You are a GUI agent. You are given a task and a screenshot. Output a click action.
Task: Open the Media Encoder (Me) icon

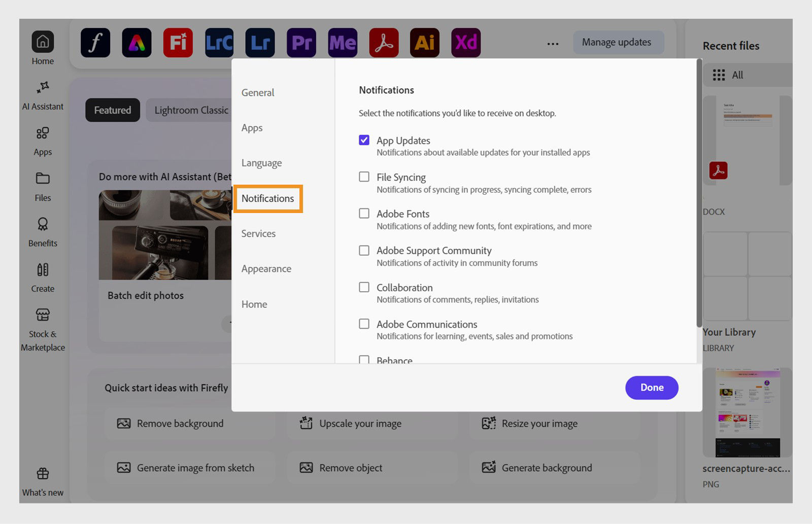(x=343, y=43)
